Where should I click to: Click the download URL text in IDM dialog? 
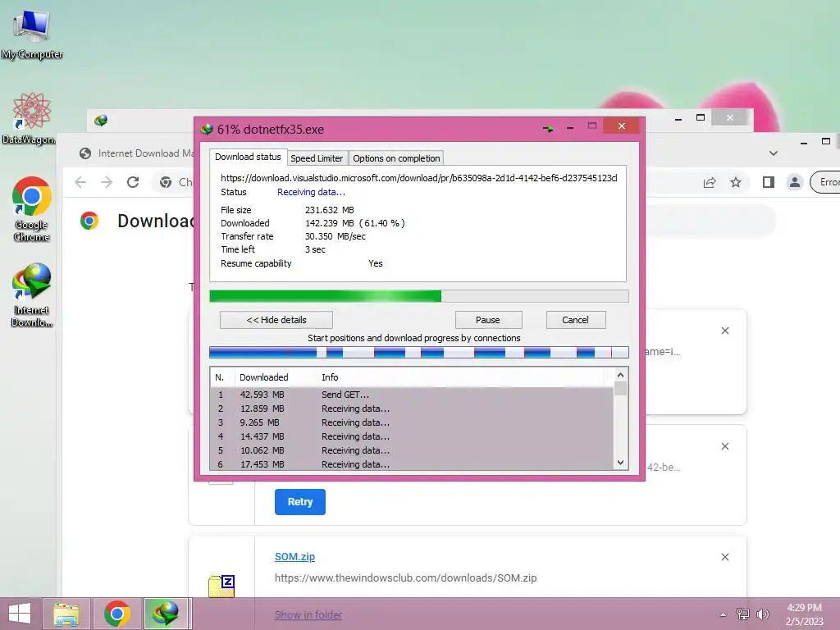pyautogui.click(x=419, y=178)
